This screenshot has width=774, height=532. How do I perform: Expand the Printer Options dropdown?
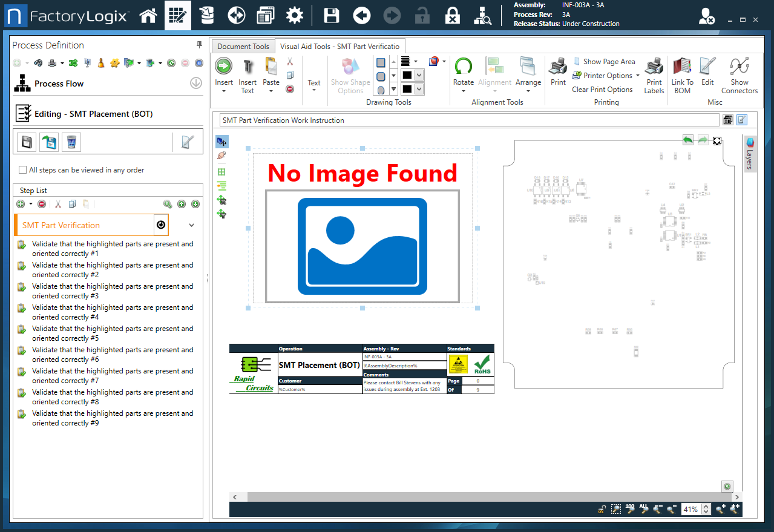pos(637,75)
